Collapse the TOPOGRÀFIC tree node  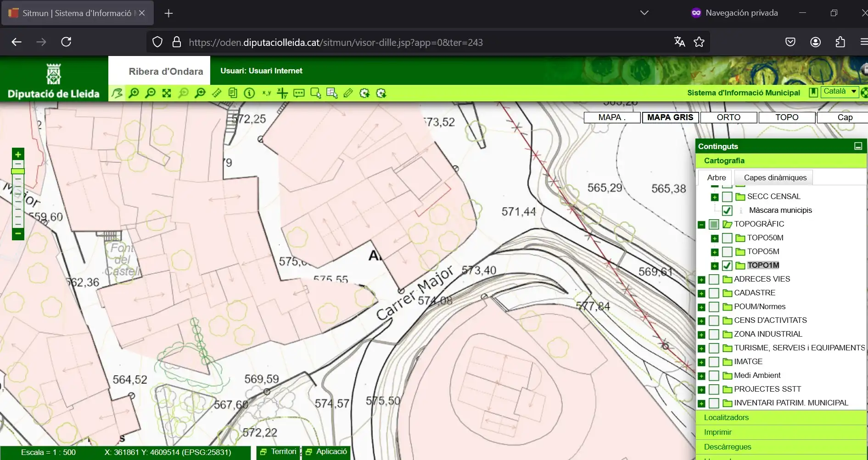point(701,225)
